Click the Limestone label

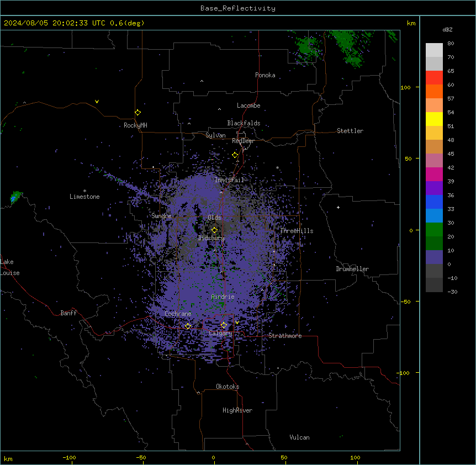(84, 197)
